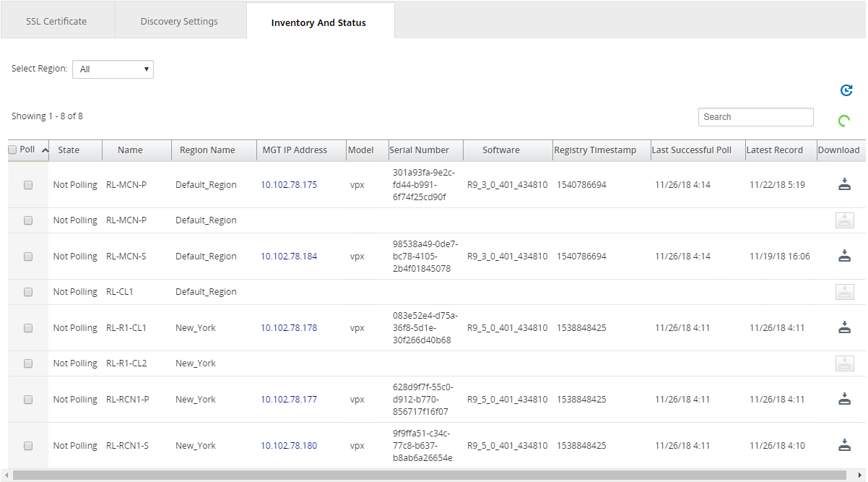Open the 10.102.78.177 address link
This screenshot has width=868, height=482.
click(x=289, y=400)
